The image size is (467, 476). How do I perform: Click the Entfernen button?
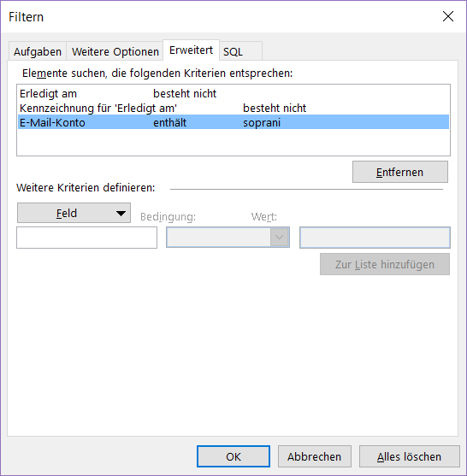point(399,172)
